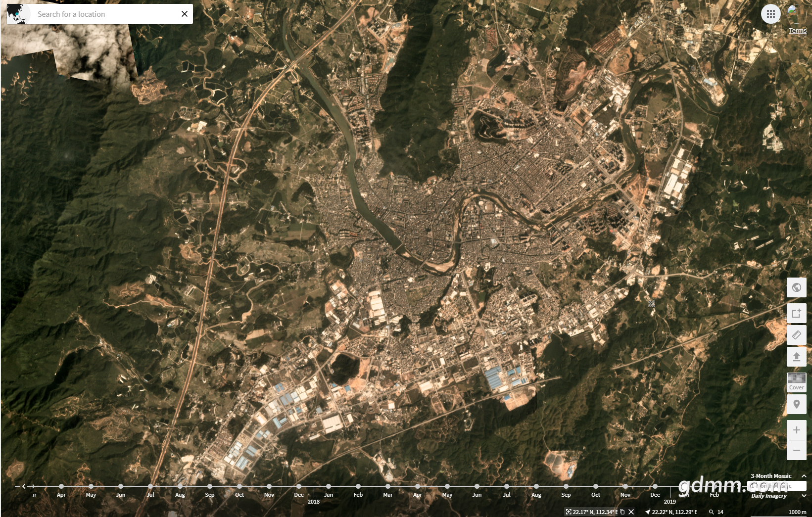Screen dimensions: 812x517
Task: Select the Daily Imagery option
Action: [768, 496]
